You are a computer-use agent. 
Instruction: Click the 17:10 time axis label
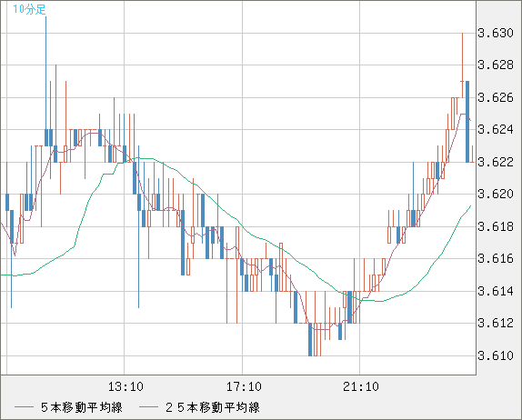click(x=244, y=386)
